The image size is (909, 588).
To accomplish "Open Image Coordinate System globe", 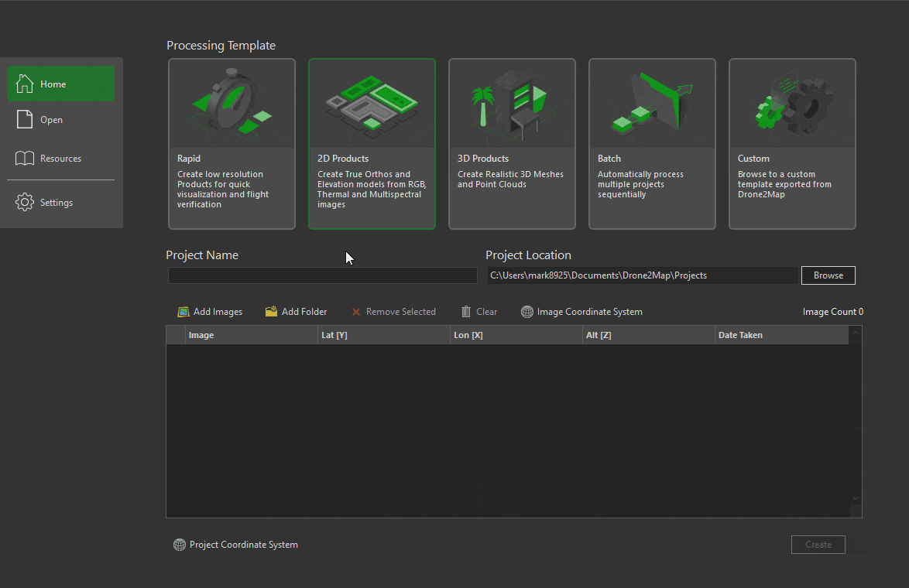I will pos(527,312).
